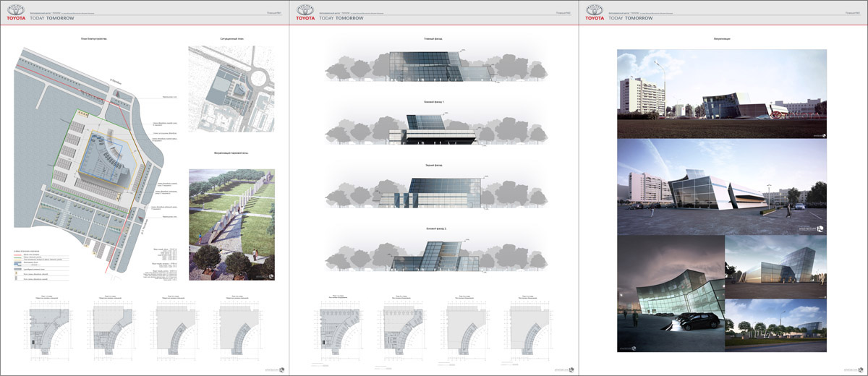The height and width of the screenshot is (376, 868).
Task: Open the middle wide-angle render with parking lot
Action: pyautogui.click(x=723, y=186)
